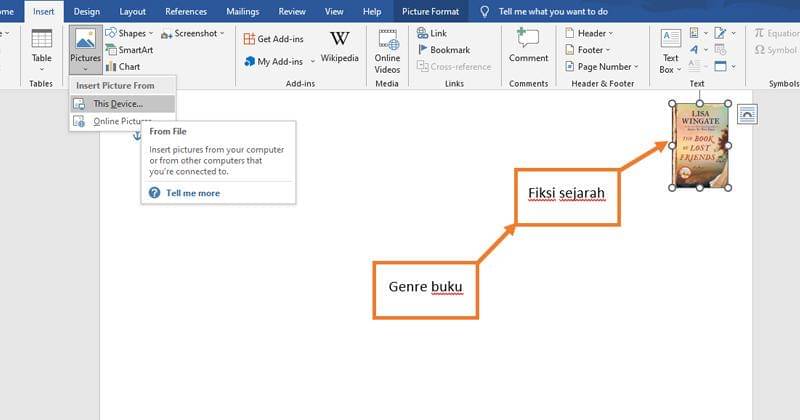This screenshot has width=800, height=420.
Task: Choose This Device menu option
Action: click(118, 103)
